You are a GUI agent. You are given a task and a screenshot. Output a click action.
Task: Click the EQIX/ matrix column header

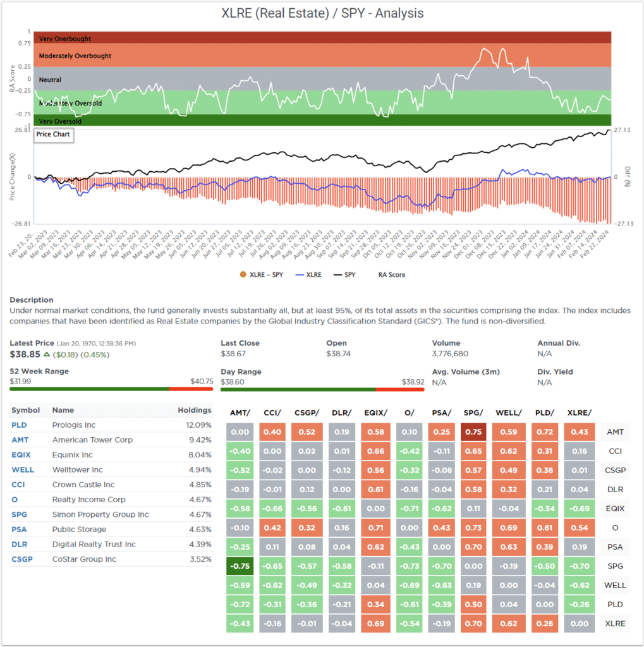tap(375, 413)
